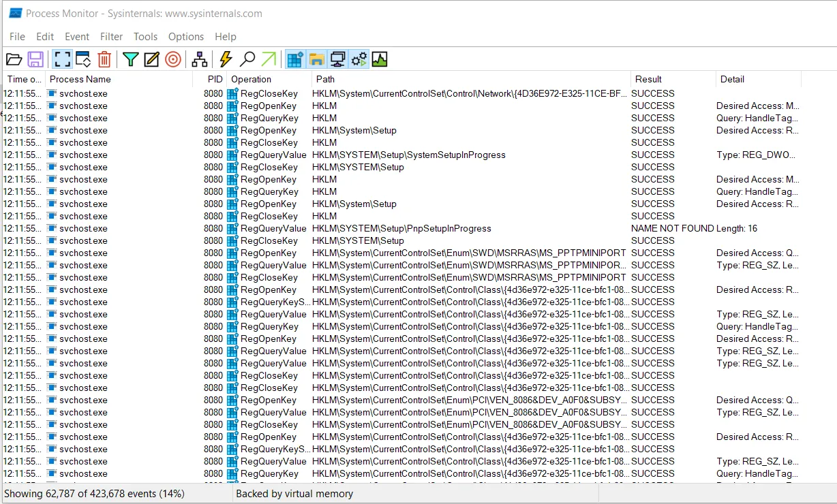Toggle the Autoscroll toolbar button

83,60
